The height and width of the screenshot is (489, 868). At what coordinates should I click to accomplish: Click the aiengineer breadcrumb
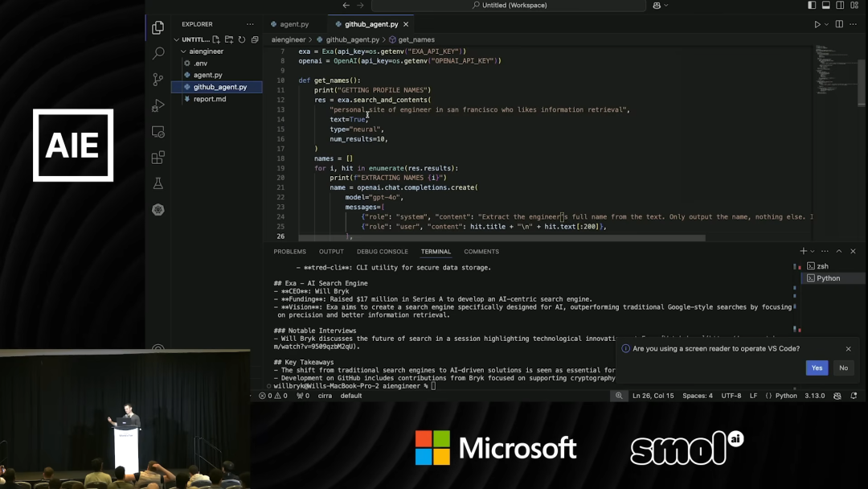288,40
